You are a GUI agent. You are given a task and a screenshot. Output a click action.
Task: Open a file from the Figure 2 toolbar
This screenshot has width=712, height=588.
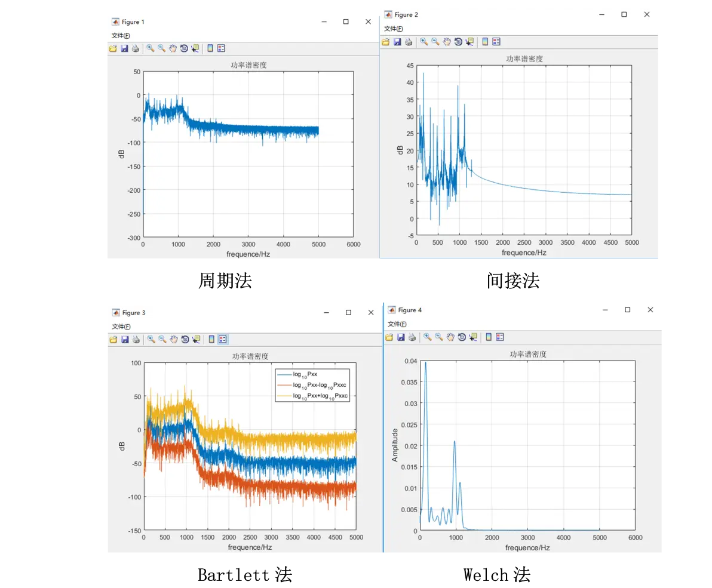tap(385, 42)
